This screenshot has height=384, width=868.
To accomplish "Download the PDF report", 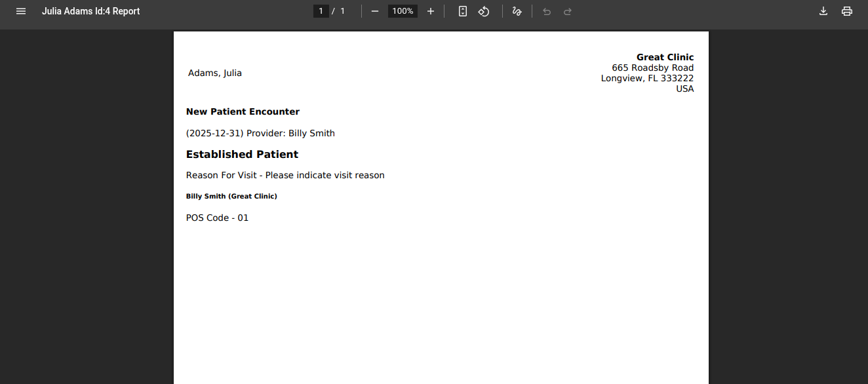I will click(823, 11).
